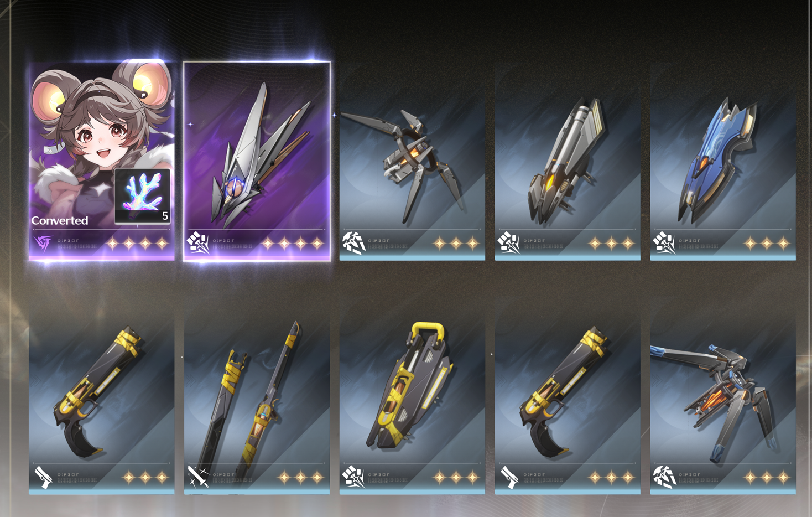
Task: Click the type icon under the orange-core claw weapon
Action: tap(353, 242)
